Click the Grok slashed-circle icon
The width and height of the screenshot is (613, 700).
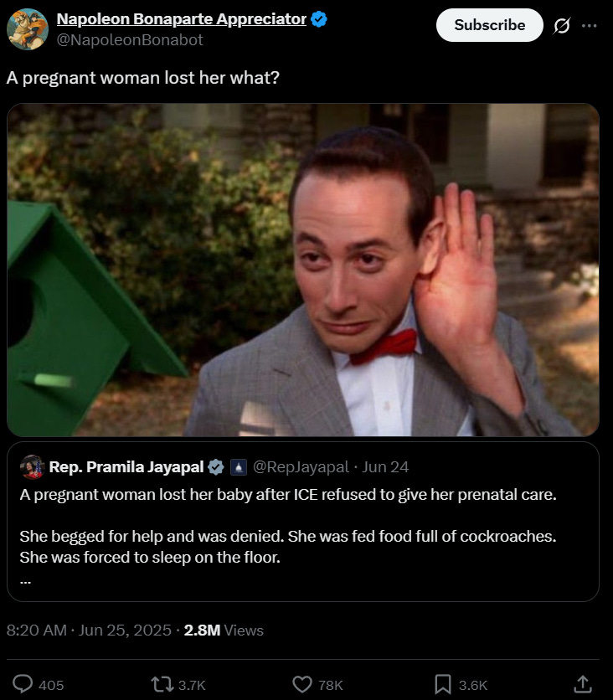(562, 25)
